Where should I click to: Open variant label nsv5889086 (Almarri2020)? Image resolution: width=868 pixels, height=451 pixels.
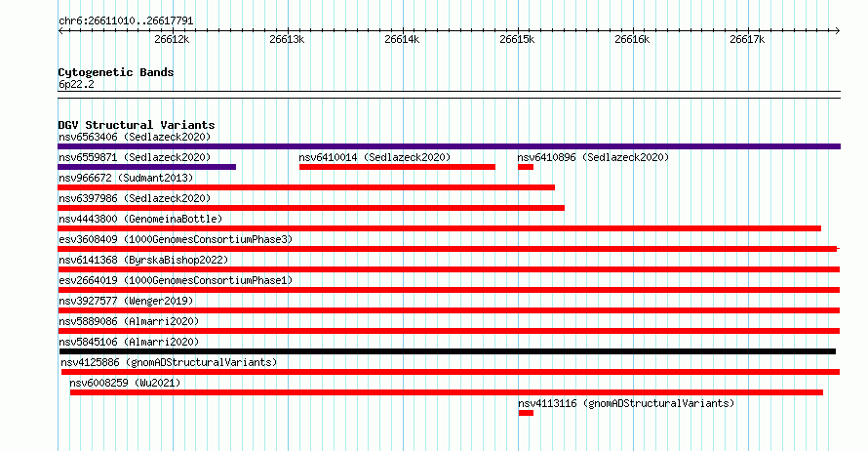[x=129, y=321]
